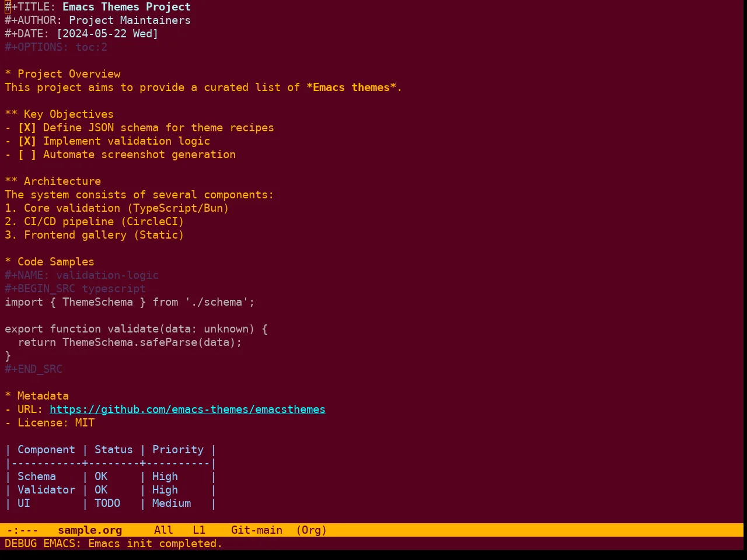The image size is (747, 560).
Task: Click the #+OPTIONS: toc:2 line
Action: (56, 47)
